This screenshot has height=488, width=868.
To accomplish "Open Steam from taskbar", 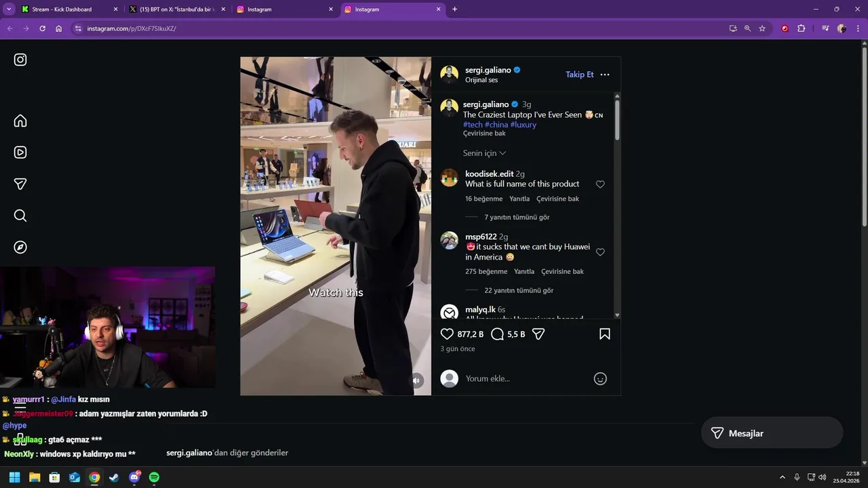I will click(x=114, y=477).
